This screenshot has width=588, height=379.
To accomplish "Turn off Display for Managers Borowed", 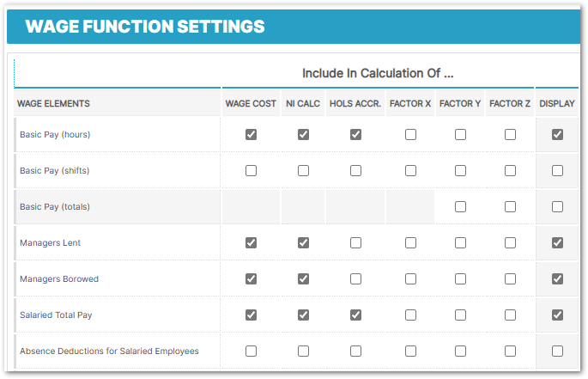I will click(x=557, y=279).
